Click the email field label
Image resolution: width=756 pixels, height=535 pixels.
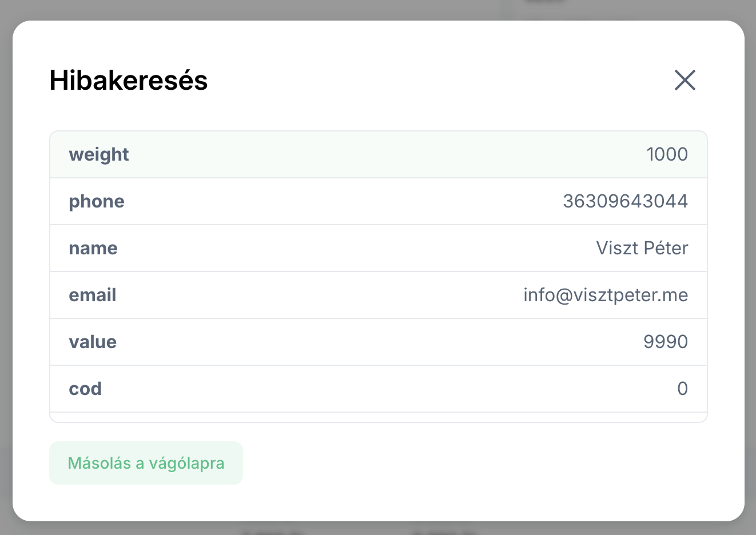pyautogui.click(x=92, y=295)
